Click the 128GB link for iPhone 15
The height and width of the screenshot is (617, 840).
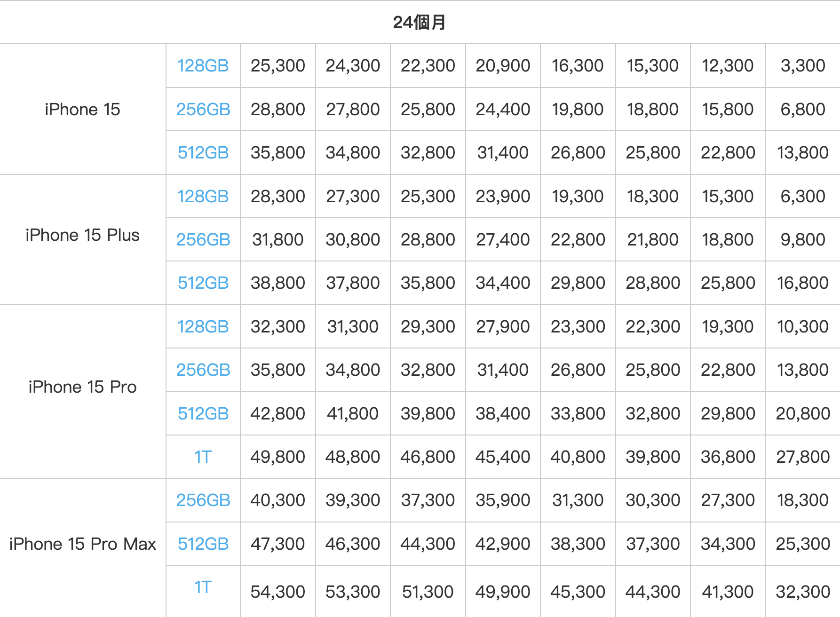[203, 66]
